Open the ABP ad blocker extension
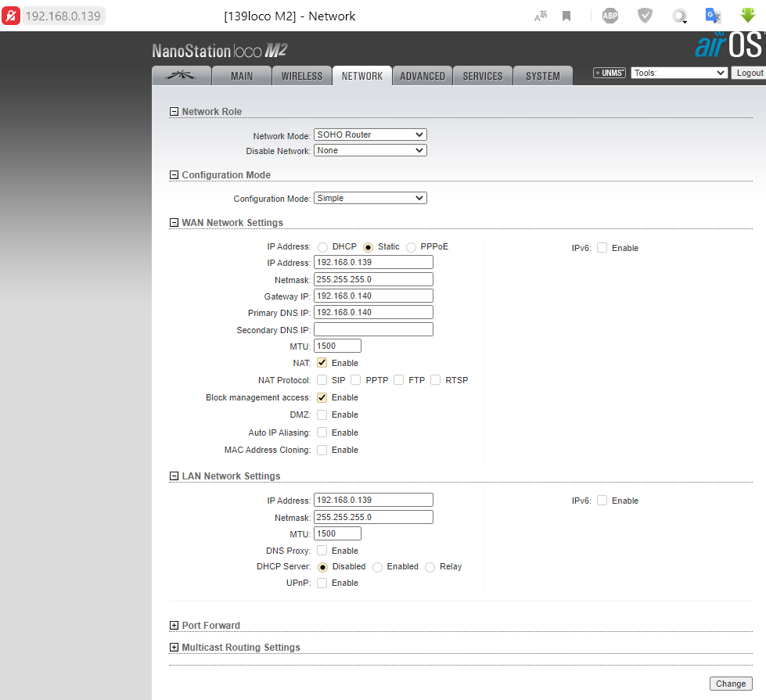The height and width of the screenshot is (700, 766). pyautogui.click(x=610, y=16)
